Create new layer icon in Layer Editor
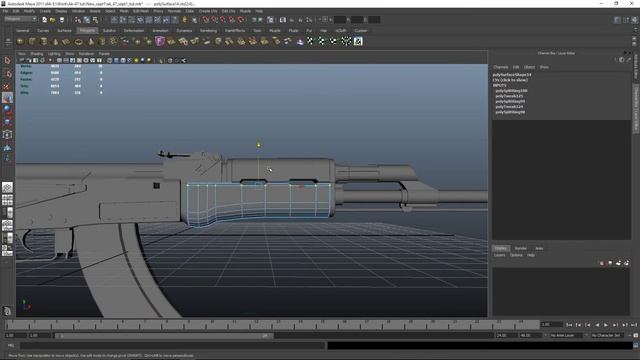Image resolution: width=640 pixels, height=360 pixels. click(x=618, y=263)
